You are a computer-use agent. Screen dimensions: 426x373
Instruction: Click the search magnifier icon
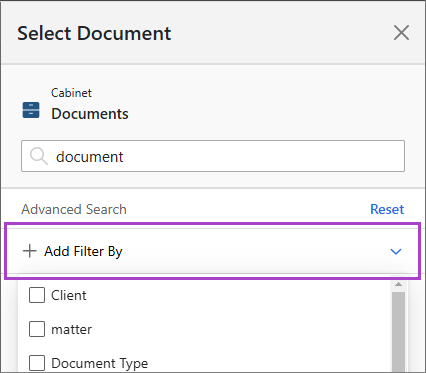click(x=39, y=156)
